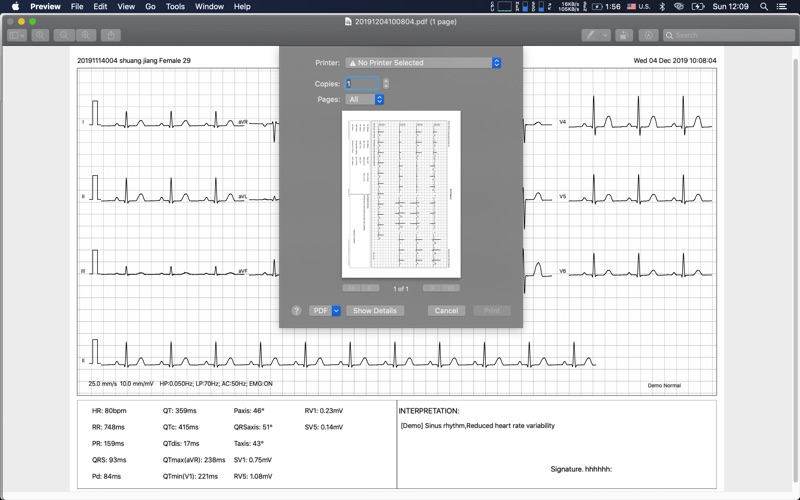The height and width of the screenshot is (500, 800).
Task: Click the share icon in the toolbar
Action: (x=110, y=35)
